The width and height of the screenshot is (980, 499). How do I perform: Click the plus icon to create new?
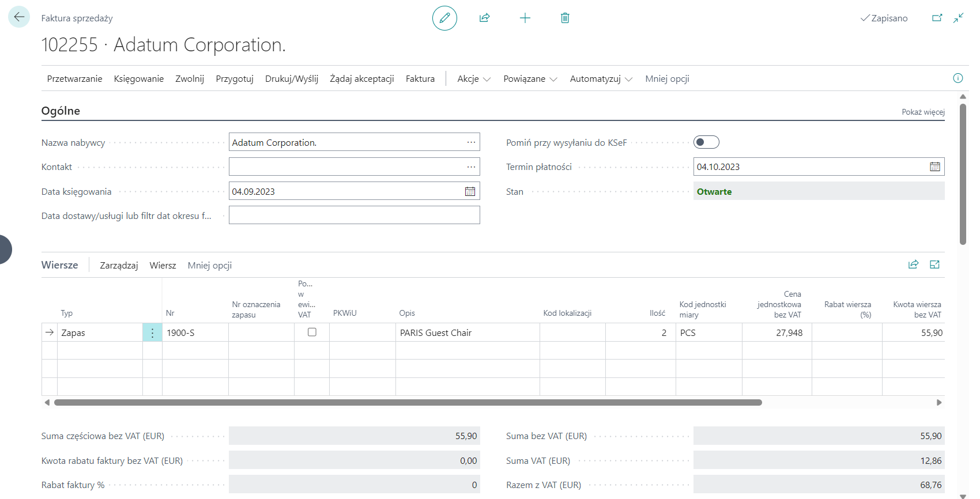tap(525, 18)
